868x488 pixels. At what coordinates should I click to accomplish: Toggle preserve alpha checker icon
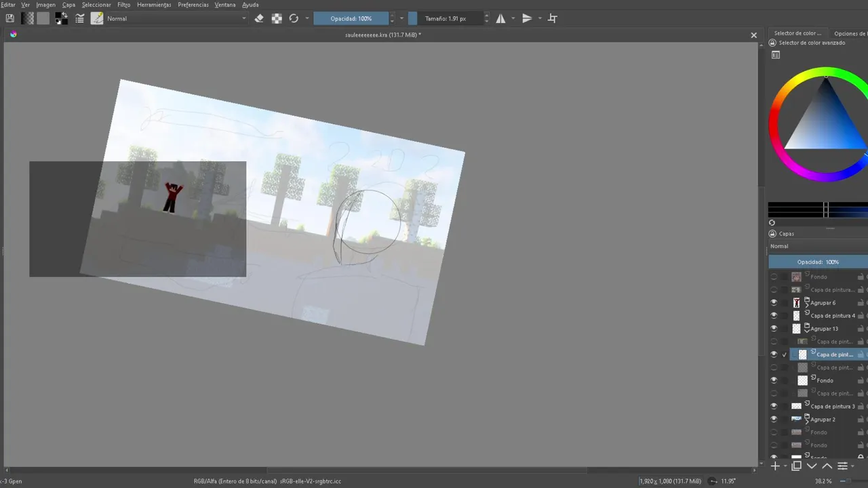pyautogui.click(x=277, y=18)
